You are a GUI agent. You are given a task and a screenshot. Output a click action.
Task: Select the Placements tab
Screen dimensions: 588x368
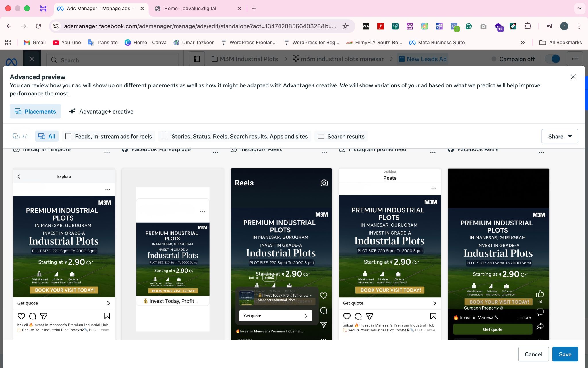[35, 112]
